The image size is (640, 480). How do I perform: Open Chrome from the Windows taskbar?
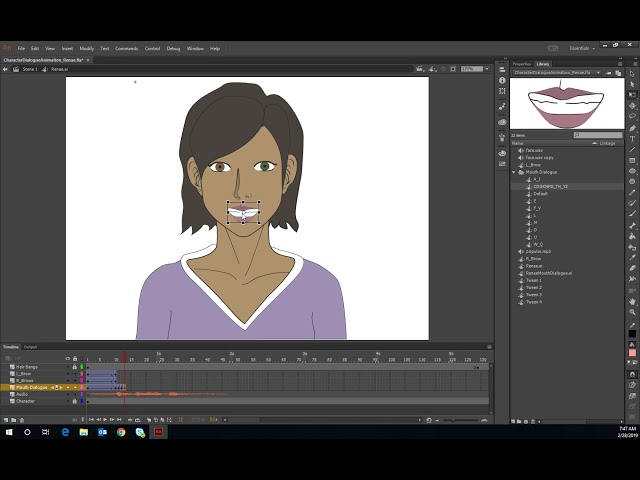tap(121, 432)
